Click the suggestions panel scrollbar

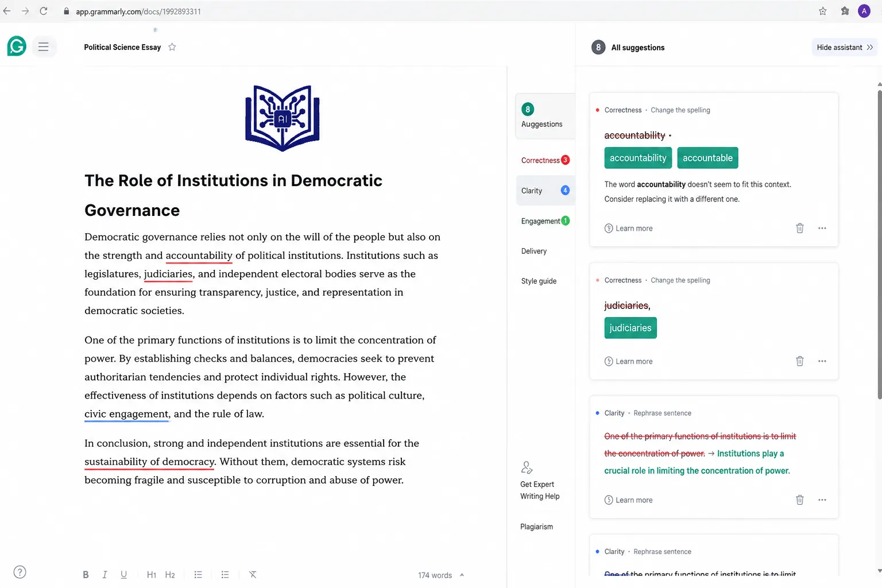[879, 243]
